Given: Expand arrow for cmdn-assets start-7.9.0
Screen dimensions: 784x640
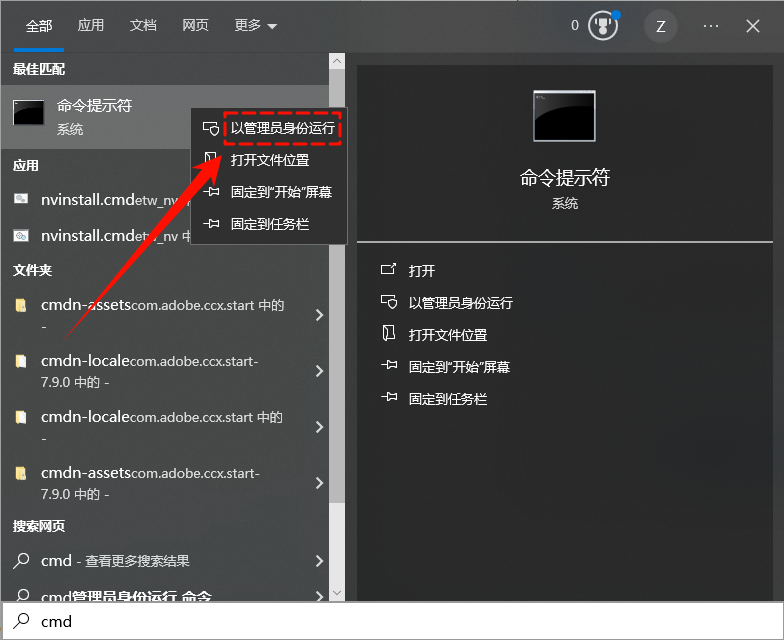Looking at the screenshot, I should pos(320,483).
